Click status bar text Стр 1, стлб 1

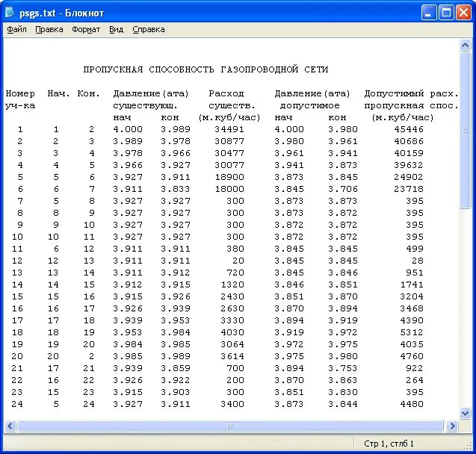tap(389, 444)
